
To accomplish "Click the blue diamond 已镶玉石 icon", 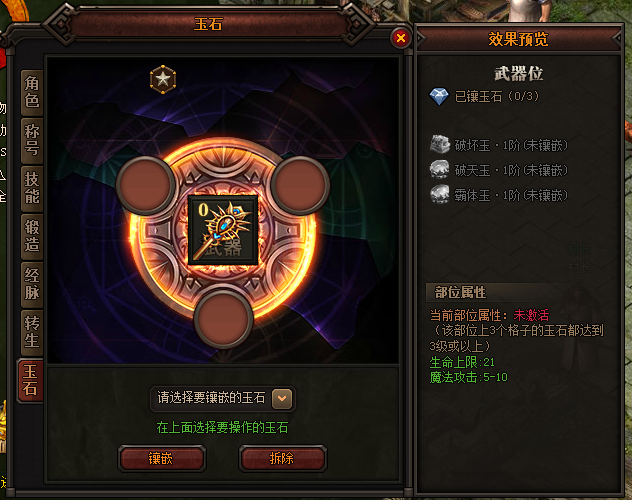I will click(439, 97).
